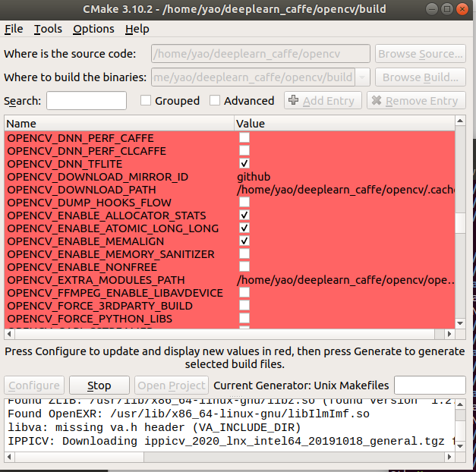The height and width of the screenshot is (472, 476).
Task: Check OPENCV_DNN_PERF_CAFFE option
Action: (x=244, y=138)
